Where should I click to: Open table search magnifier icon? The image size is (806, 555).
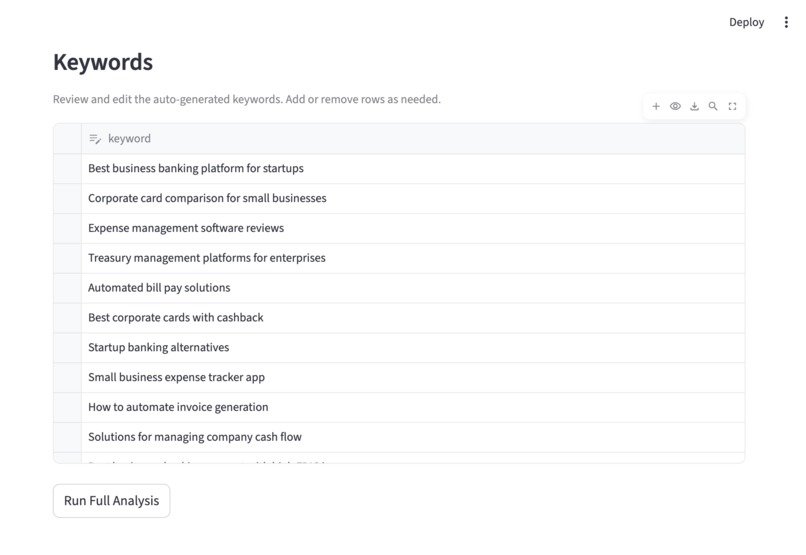tap(713, 106)
